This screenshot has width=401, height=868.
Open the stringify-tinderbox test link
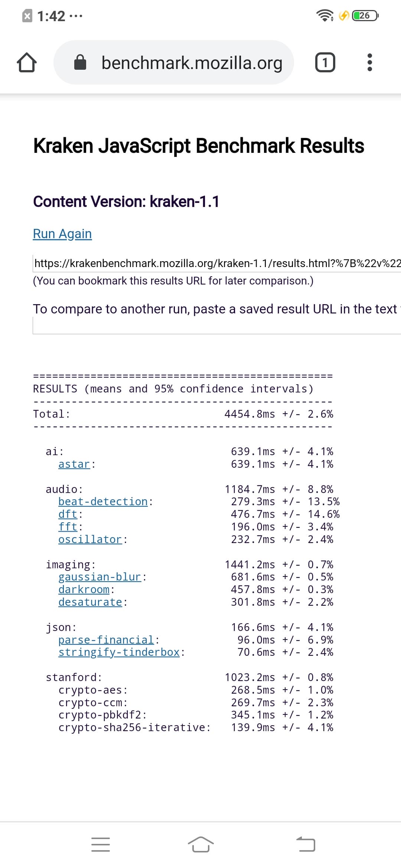119,652
